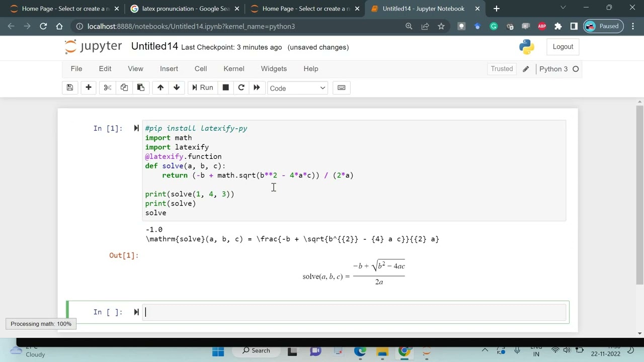Click the Out[1]: output prompt
Image resolution: width=644 pixels, height=362 pixels.
click(124, 255)
